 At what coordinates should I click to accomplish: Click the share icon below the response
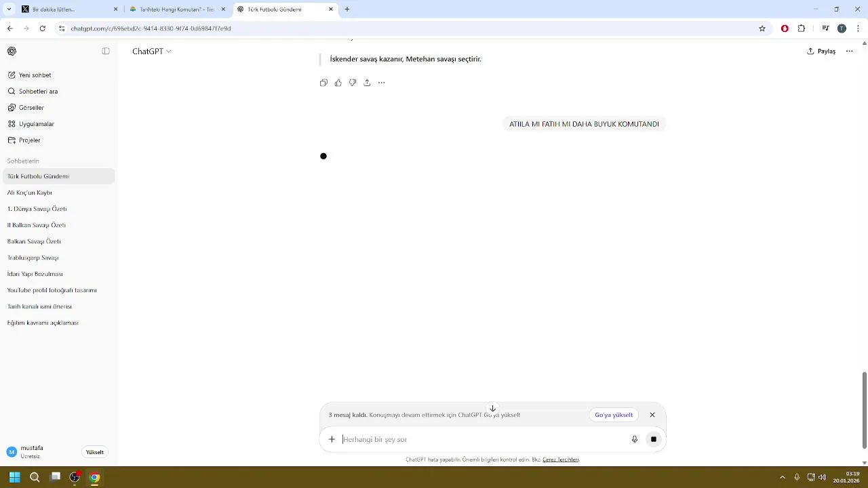(367, 83)
